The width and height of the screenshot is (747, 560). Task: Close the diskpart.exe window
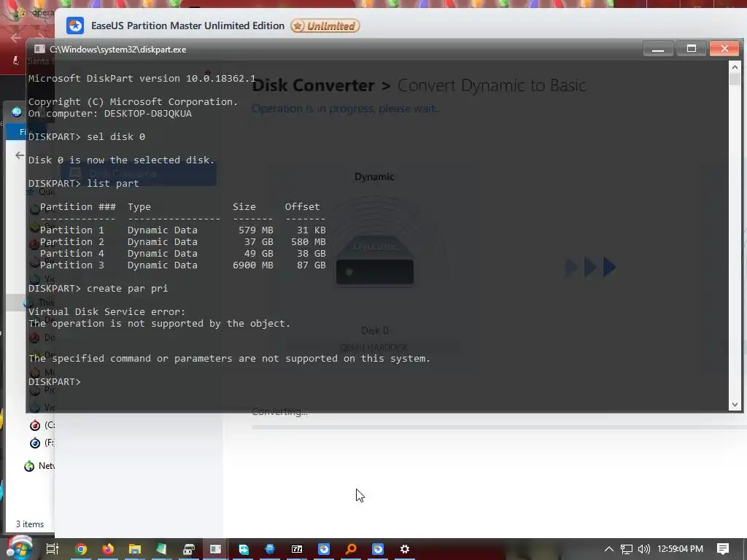724,49
